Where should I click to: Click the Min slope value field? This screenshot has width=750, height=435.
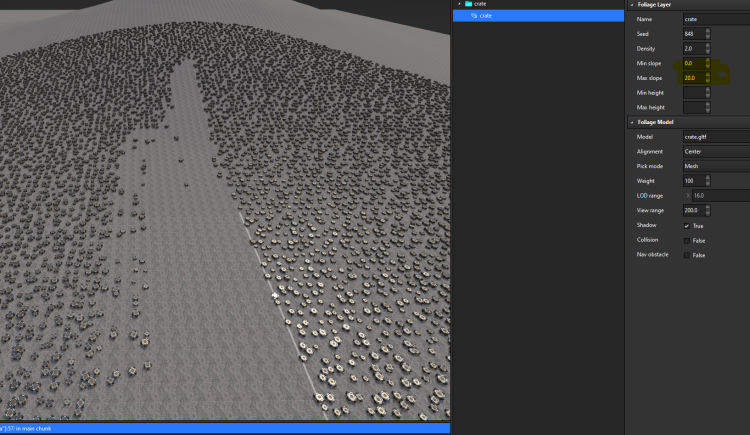pyautogui.click(x=692, y=63)
